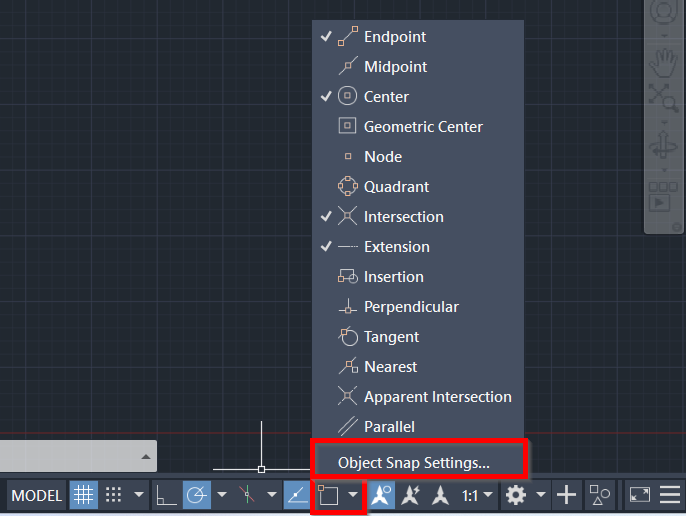Image resolution: width=686 pixels, height=516 pixels.
Task: Uncheck the Endpoint snap option
Action: tap(394, 37)
